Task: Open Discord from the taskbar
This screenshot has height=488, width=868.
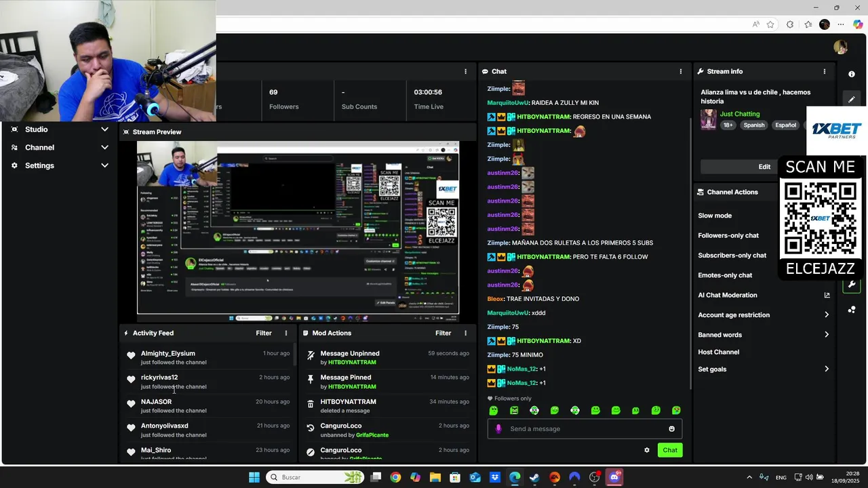Action: 614,477
